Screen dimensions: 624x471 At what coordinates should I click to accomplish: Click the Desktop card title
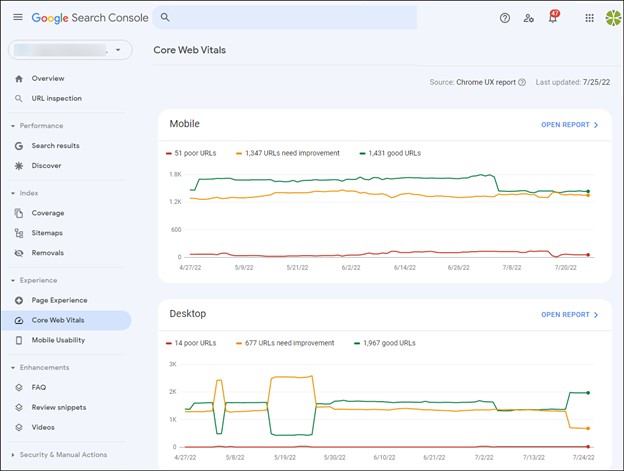tap(188, 313)
